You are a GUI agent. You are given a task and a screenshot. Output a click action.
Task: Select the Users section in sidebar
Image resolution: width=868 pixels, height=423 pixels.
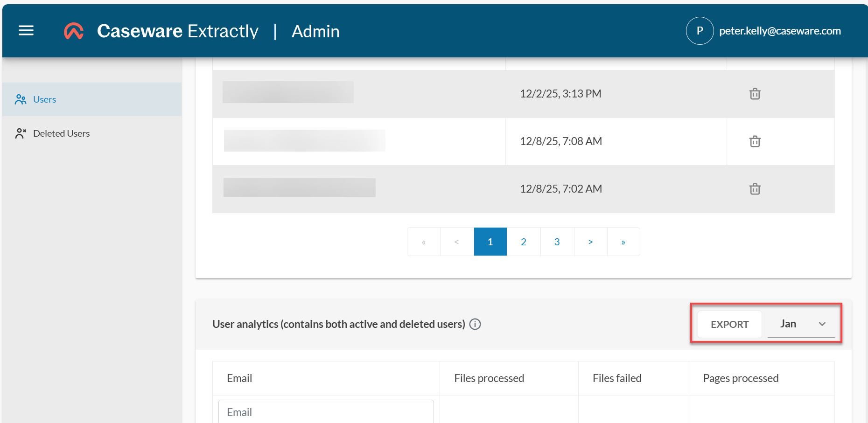[x=44, y=99]
